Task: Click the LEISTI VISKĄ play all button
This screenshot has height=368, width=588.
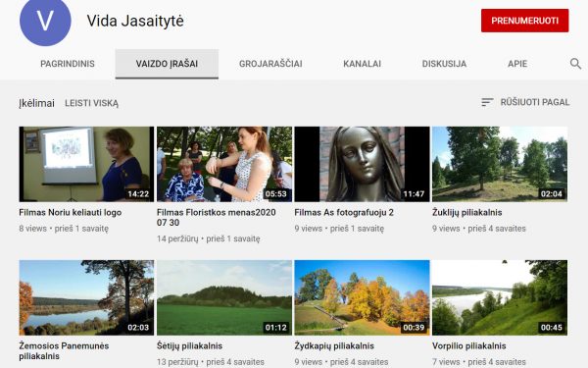Action: [x=92, y=103]
